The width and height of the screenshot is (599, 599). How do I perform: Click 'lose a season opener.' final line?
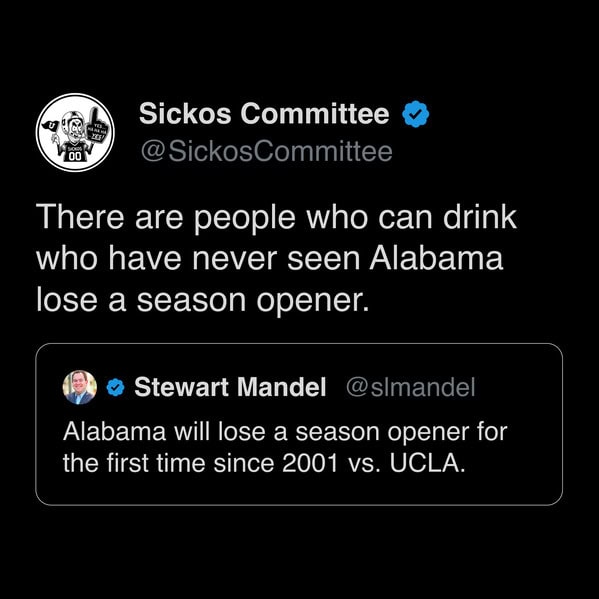pyautogui.click(x=203, y=301)
